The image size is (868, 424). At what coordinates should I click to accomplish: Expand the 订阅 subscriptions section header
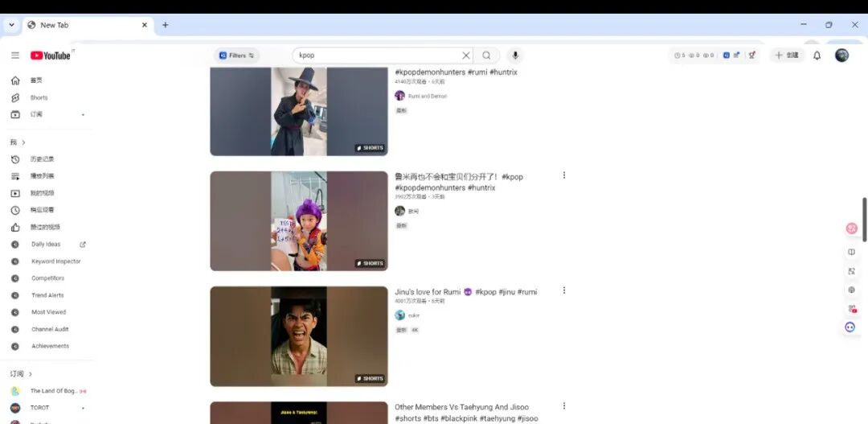coord(21,374)
